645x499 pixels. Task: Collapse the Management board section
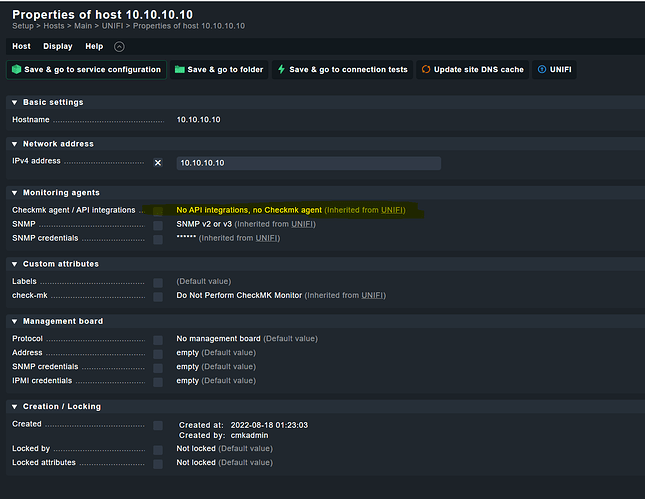pyautogui.click(x=14, y=321)
